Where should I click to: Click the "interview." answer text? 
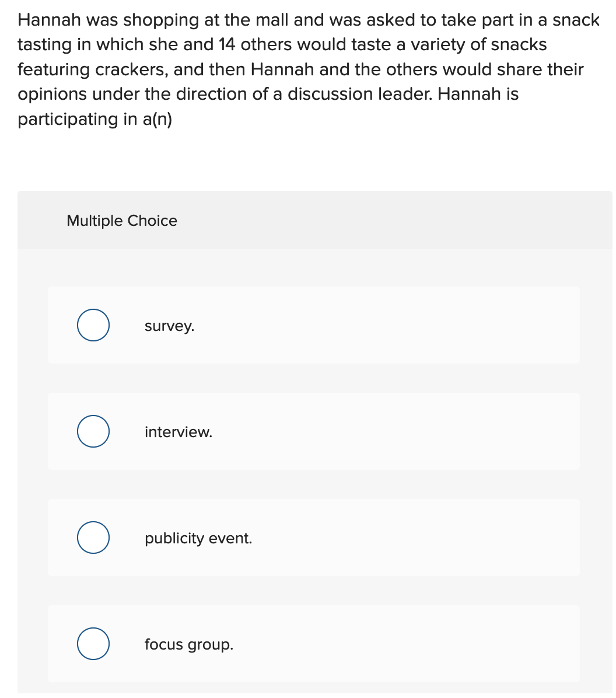(x=178, y=432)
